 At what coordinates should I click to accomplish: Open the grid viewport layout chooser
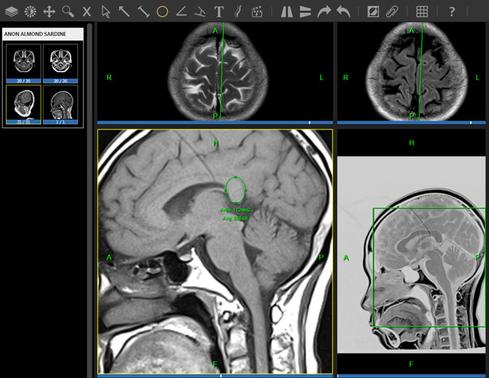coord(422,12)
